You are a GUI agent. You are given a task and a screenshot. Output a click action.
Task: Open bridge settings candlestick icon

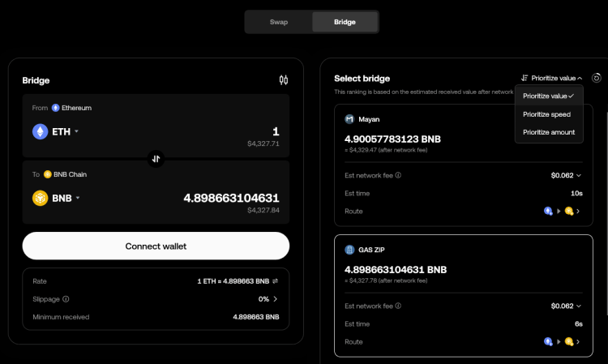coord(284,80)
